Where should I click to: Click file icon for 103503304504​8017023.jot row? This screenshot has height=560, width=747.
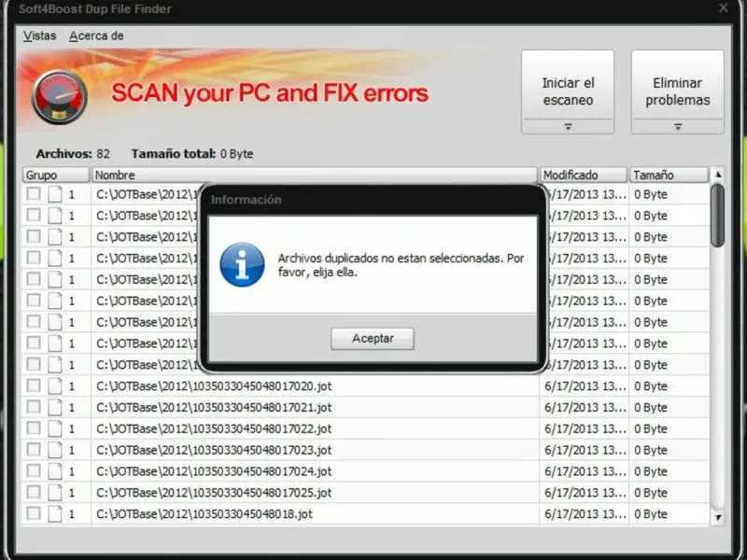(x=55, y=450)
